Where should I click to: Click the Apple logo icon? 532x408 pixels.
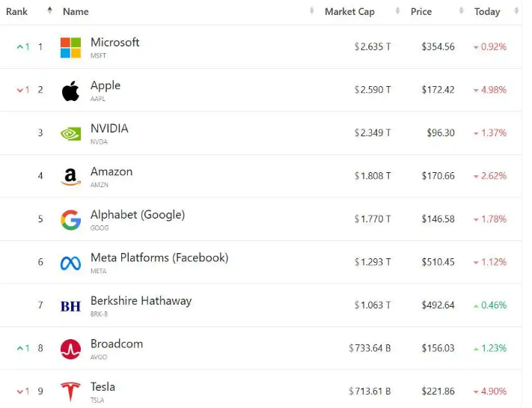(70, 91)
